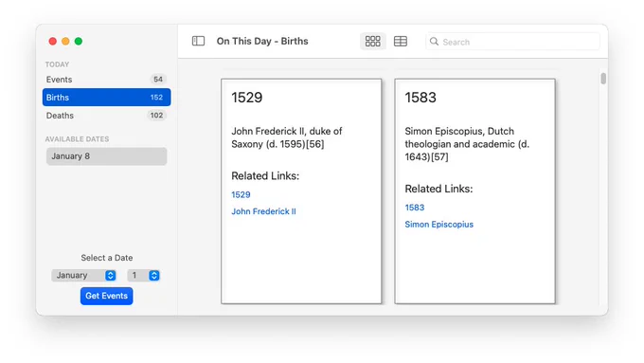This screenshot has width=644, height=363.
Task: Choose January 8 under Available Dates
Action: click(106, 156)
